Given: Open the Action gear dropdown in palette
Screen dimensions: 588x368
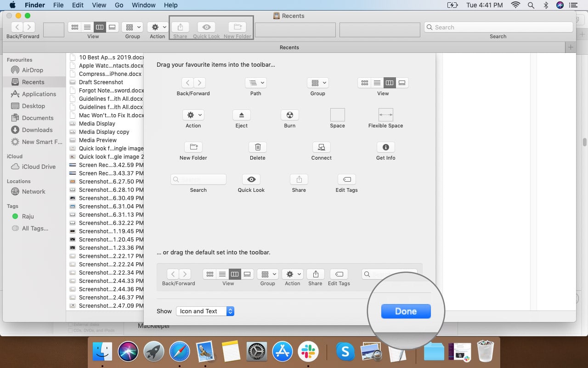Looking at the screenshot, I should point(193,115).
